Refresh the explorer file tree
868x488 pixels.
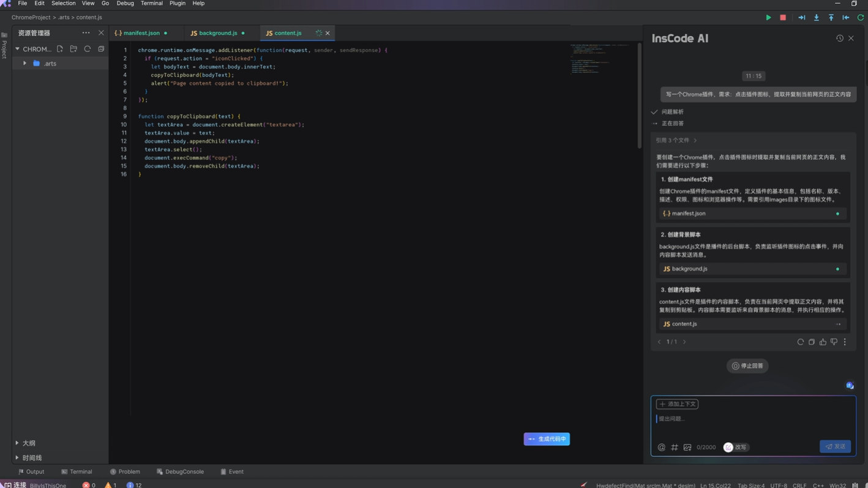pyautogui.click(x=88, y=49)
